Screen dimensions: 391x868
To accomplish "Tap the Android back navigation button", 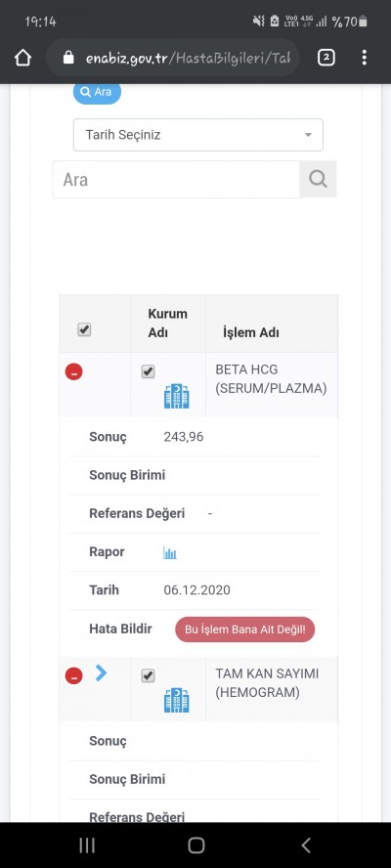I will pos(306,846).
